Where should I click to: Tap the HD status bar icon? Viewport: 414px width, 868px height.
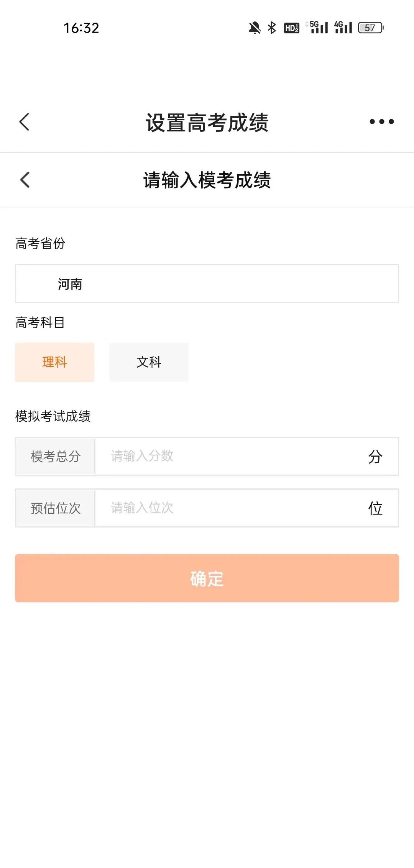tap(291, 28)
